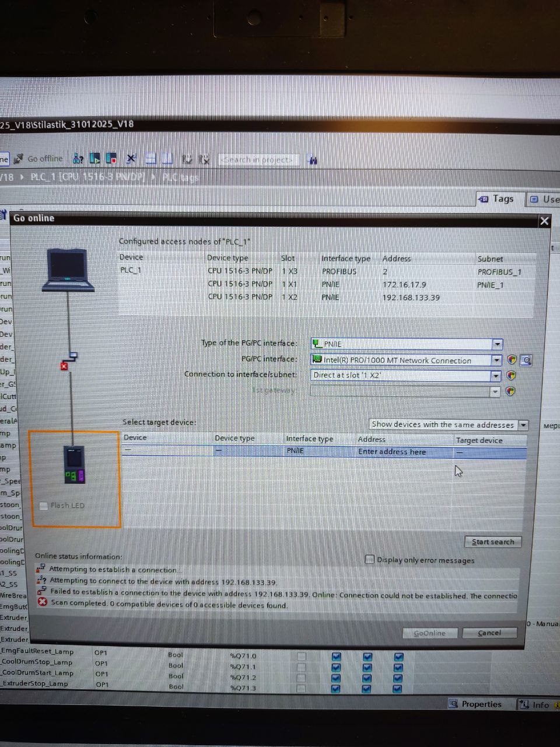Screen dimensions: 560x747
Task: Toggle middle checked box in ExtruderStop_Lamp row
Action: point(367,689)
